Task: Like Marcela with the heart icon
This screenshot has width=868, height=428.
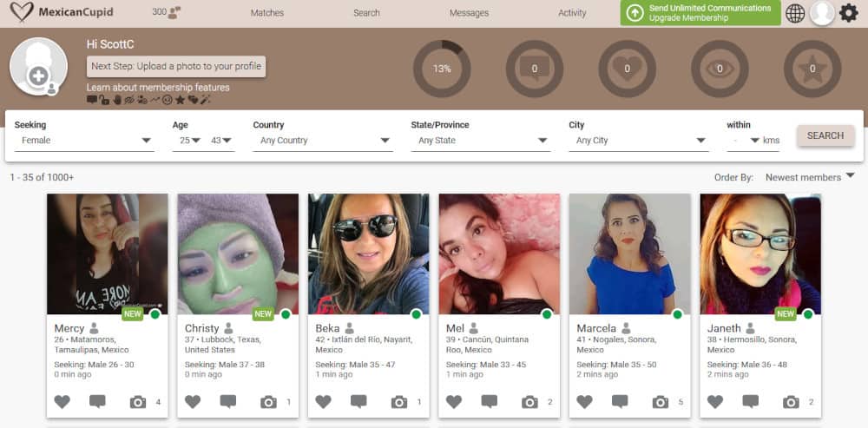Action: click(584, 402)
